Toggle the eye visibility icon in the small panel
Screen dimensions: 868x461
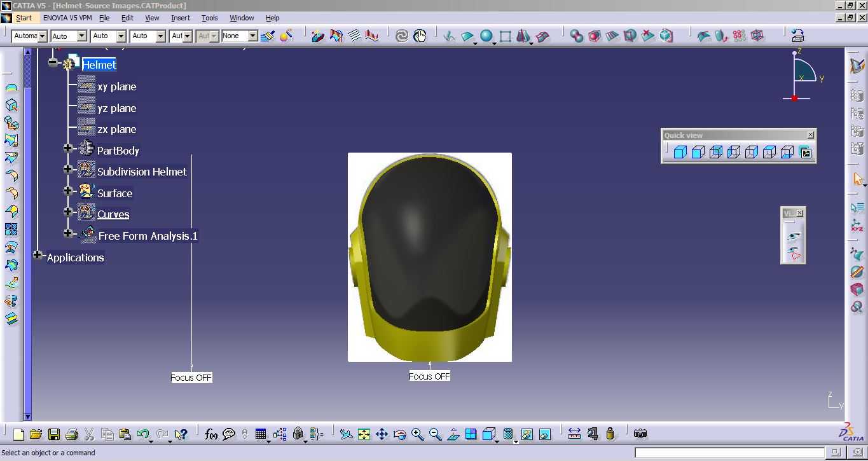(794, 237)
